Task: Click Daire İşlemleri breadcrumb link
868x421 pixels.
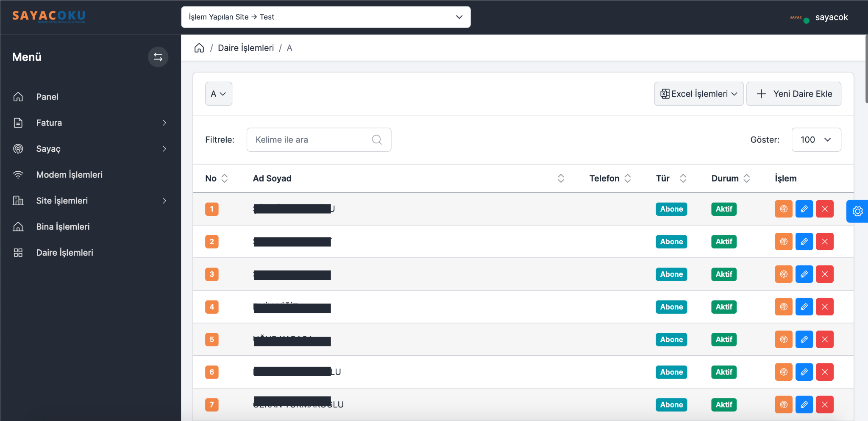Action: click(x=246, y=48)
